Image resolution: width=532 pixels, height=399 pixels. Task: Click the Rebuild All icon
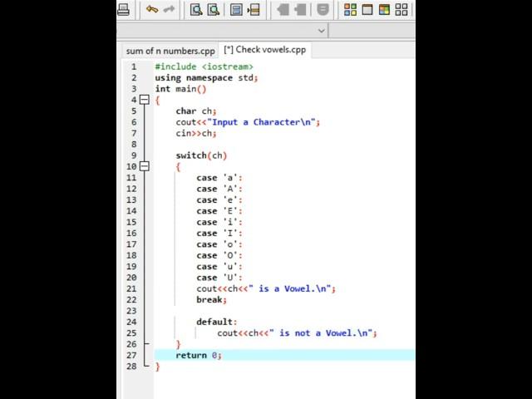tap(401, 9)
